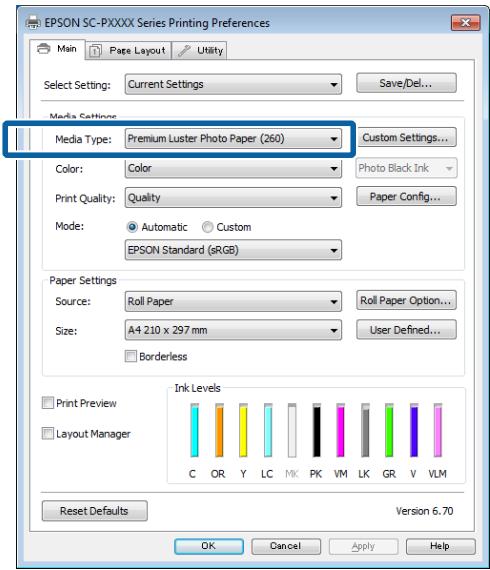490x570 pixels.
Task: Click the Matte Black (MK) ink bar
Action: coord(292,430)
